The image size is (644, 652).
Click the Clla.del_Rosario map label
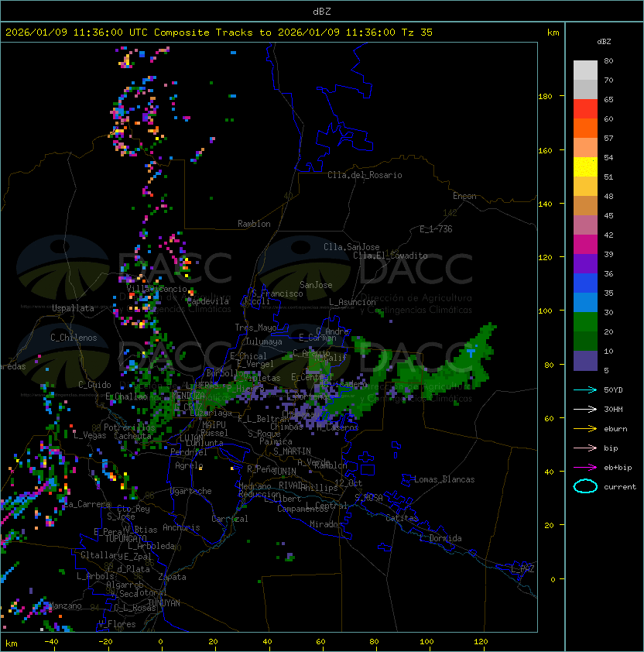point(365,175)
